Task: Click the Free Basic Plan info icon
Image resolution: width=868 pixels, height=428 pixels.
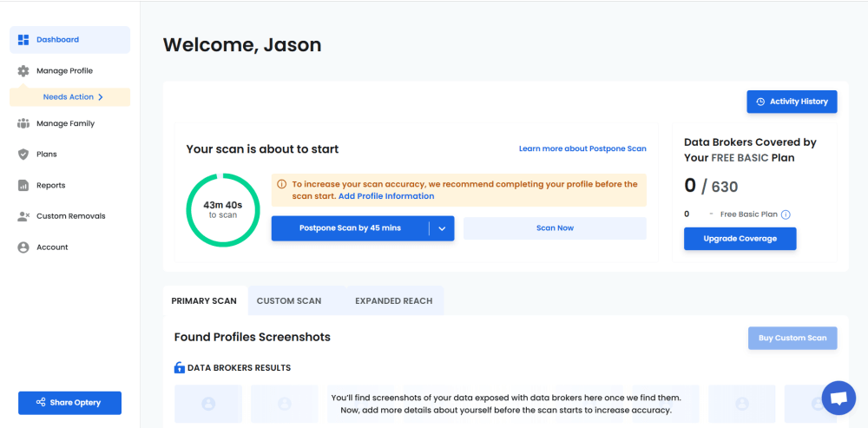Action: [786, 214]
